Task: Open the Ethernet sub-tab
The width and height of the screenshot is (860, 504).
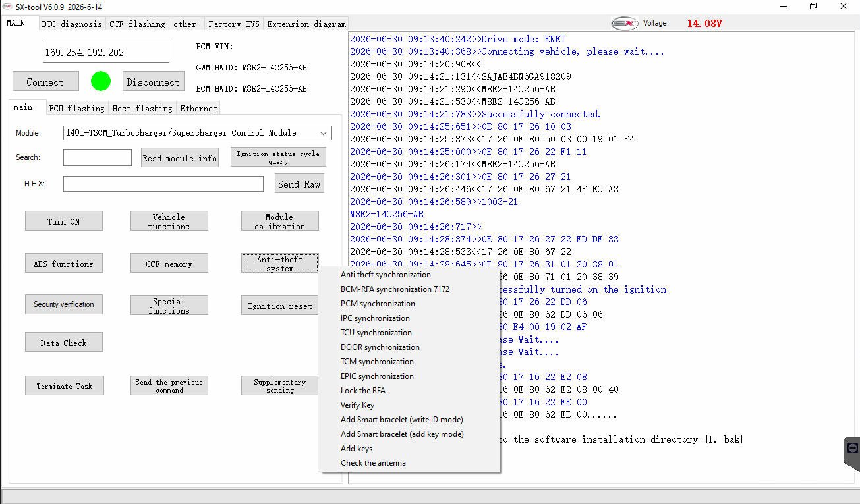Action: click(x=198, y=108)
